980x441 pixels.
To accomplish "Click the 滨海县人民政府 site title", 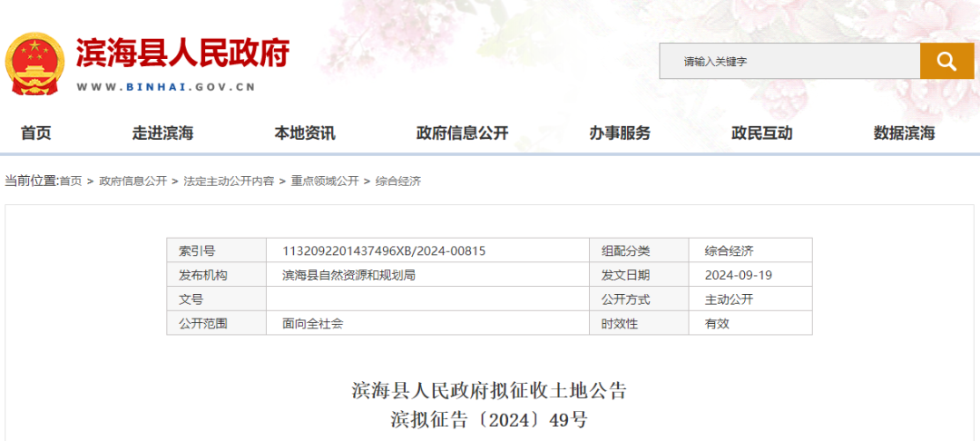I will point(182,53).
